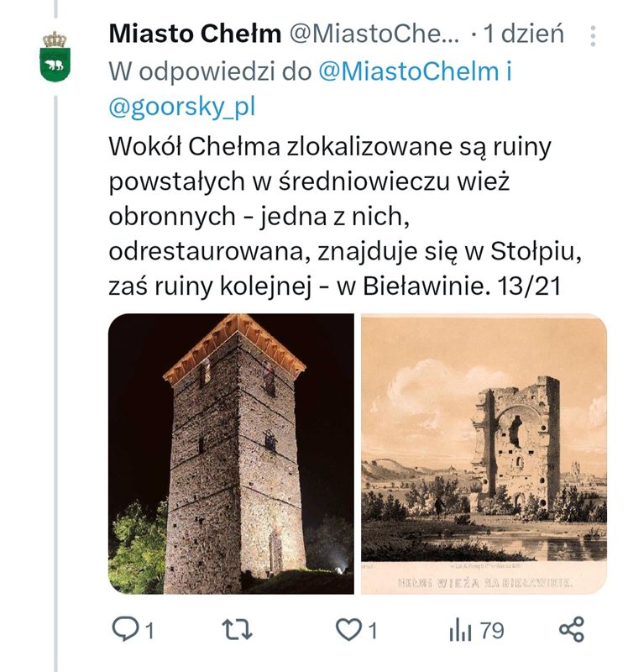This screenshot has width=628, height=672.
Task: Click the 79 views count
Action: (x=493, y=630)
